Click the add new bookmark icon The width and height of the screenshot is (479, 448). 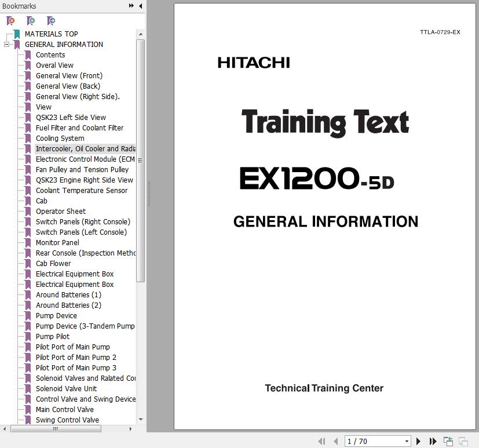pyautogui.click(x=31, y=21)
